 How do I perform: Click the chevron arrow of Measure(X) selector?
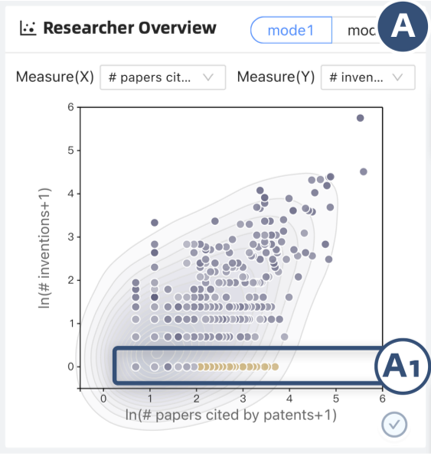tap(208, 77)
